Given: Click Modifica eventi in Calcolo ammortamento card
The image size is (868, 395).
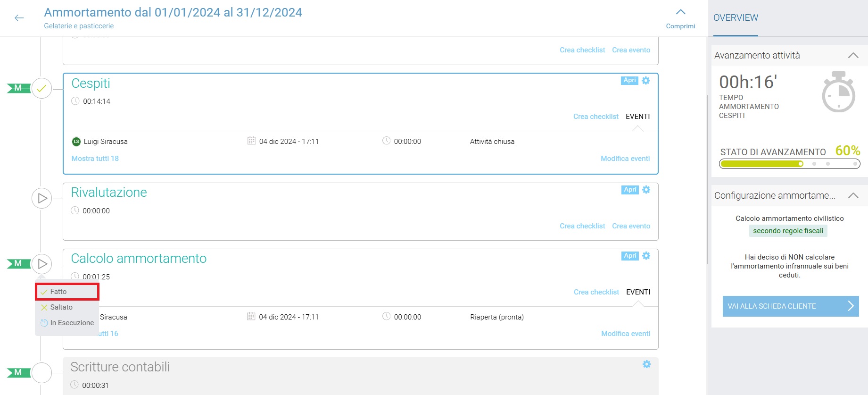Looking at the screenshot, I should 626,334.
